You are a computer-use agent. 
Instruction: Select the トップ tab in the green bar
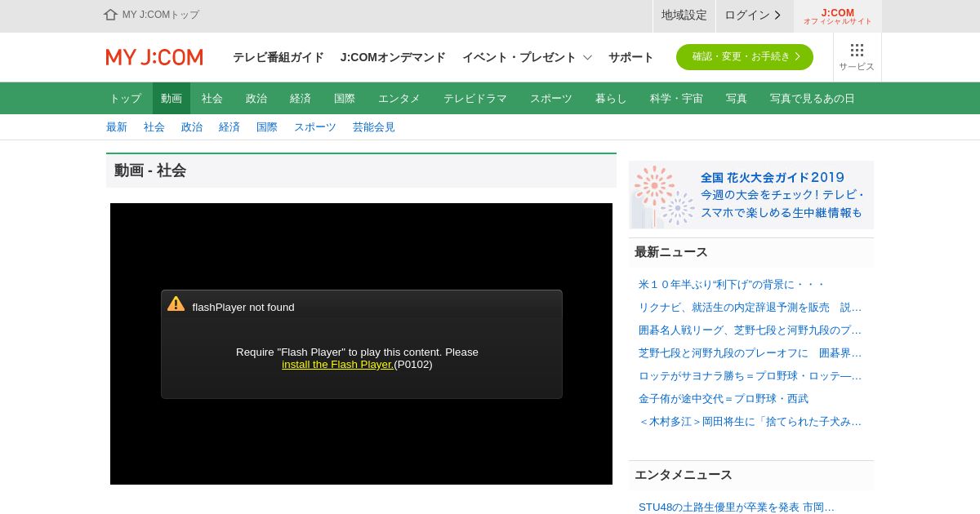click(x=126, y=99)
